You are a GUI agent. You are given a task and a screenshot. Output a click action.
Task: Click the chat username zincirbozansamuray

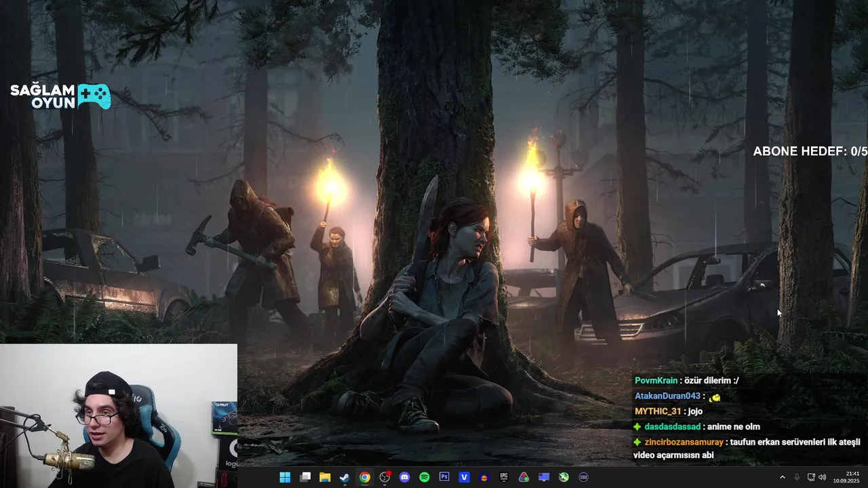coord(684,442)
